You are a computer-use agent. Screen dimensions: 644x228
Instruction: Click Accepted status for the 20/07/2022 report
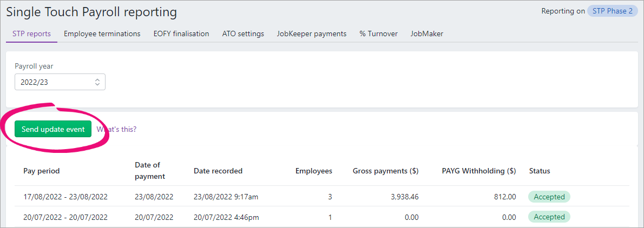click(x=549, y=217)
